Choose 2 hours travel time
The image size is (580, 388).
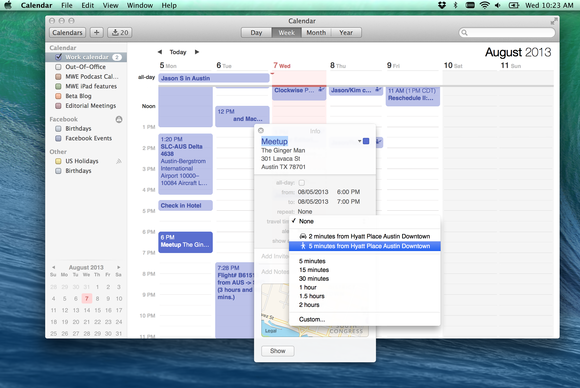tap(364, 305)
